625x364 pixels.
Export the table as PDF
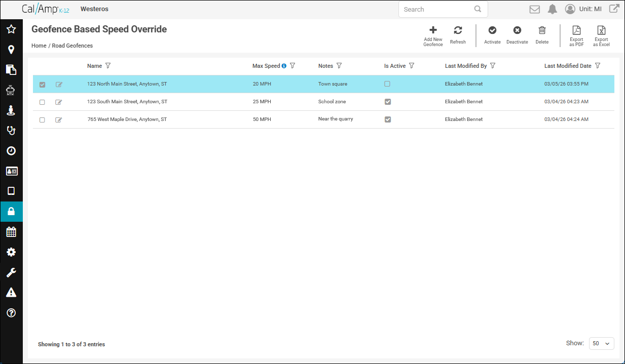576,36
